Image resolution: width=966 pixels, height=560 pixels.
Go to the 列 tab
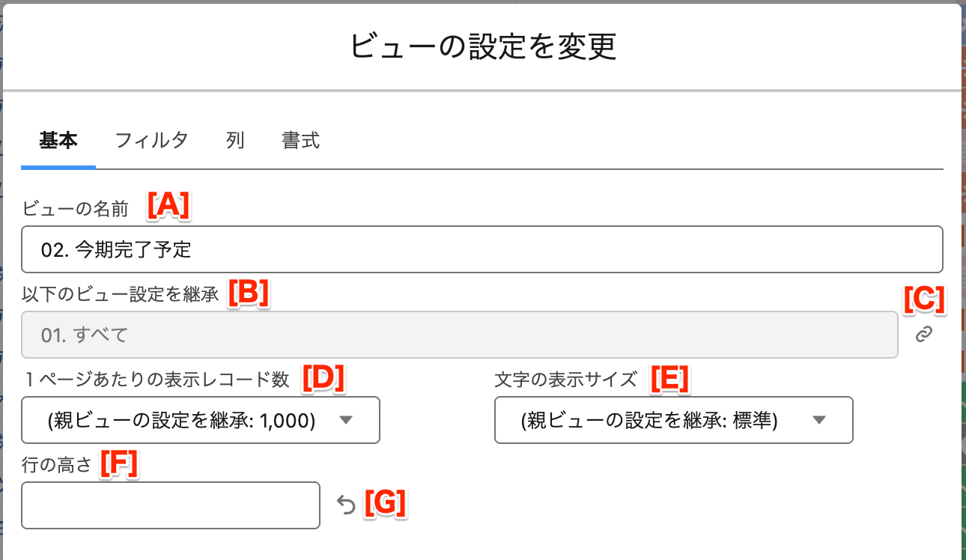click(x=235, y=140)
